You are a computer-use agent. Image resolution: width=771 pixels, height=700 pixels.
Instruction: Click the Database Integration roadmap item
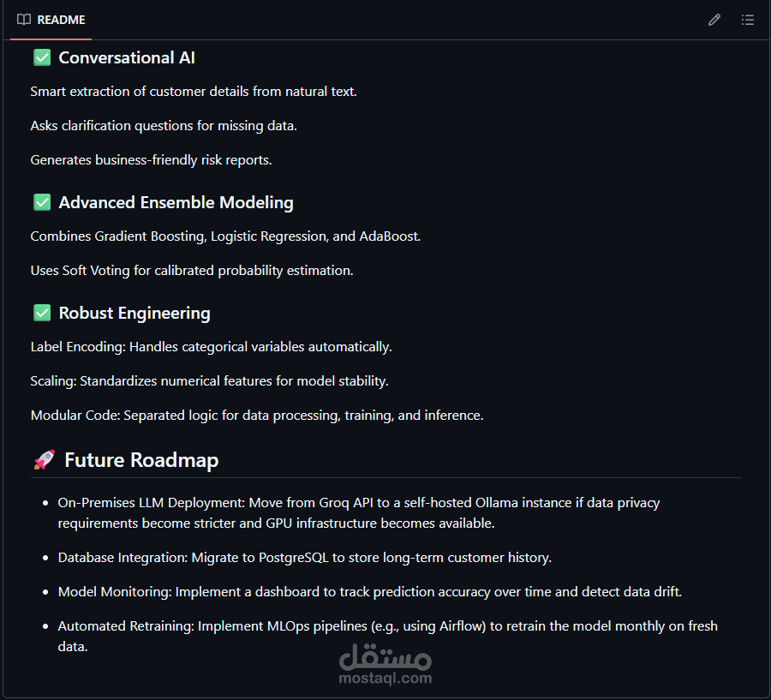(304, 557)
